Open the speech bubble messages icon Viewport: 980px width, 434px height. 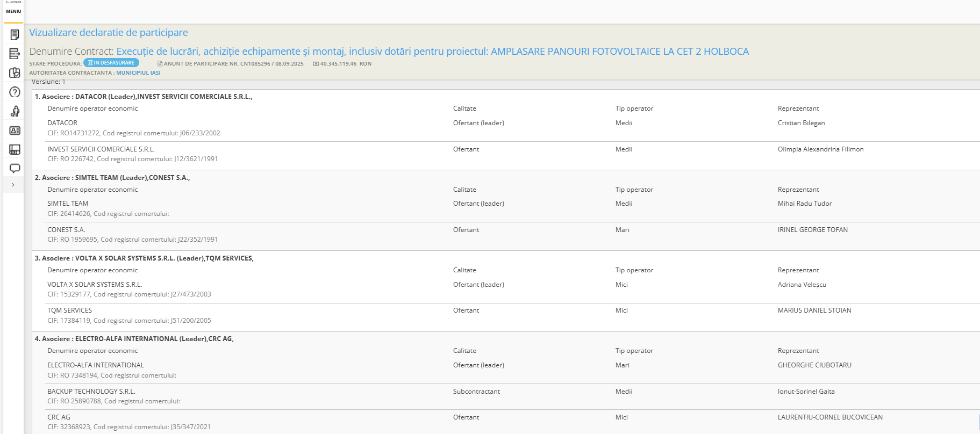click(15, 169)
